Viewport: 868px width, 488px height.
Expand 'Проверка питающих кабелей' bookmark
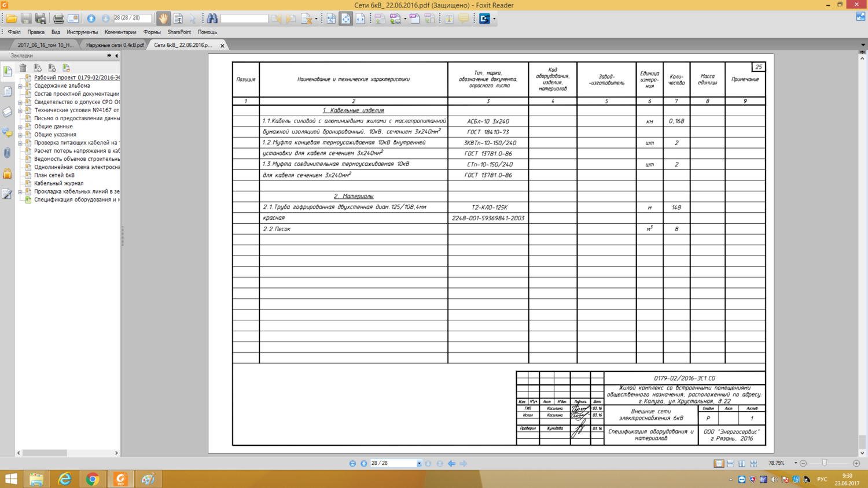[20, 143]
